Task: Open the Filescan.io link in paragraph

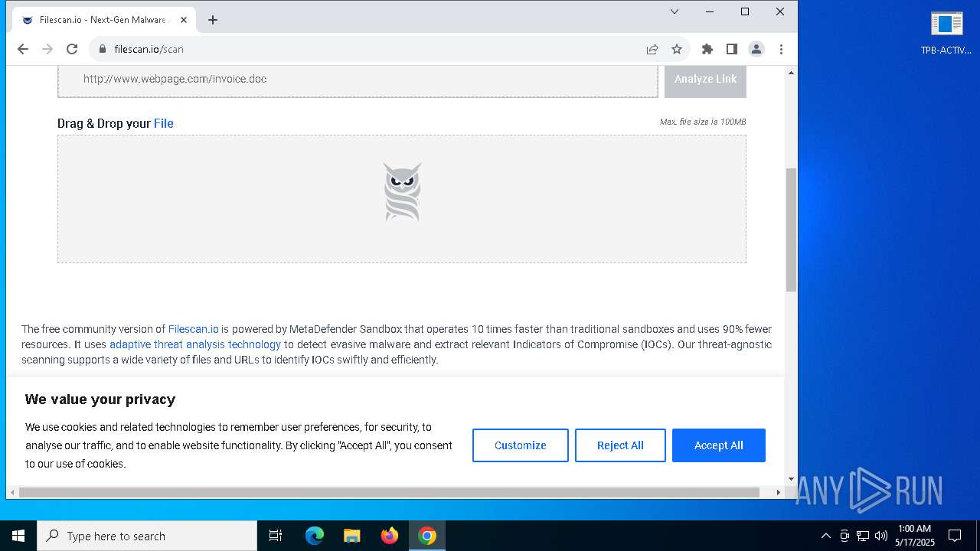Action: click(x=194, y=329)
